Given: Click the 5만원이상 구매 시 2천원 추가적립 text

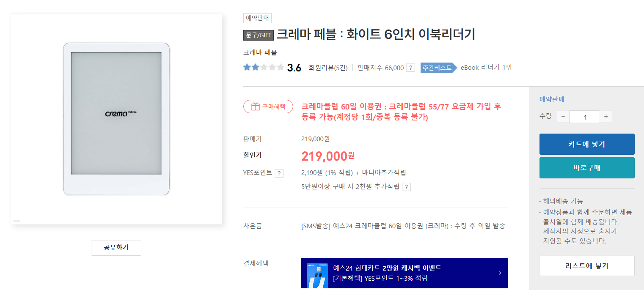Looking at the screenshot, I should [350, 186].
